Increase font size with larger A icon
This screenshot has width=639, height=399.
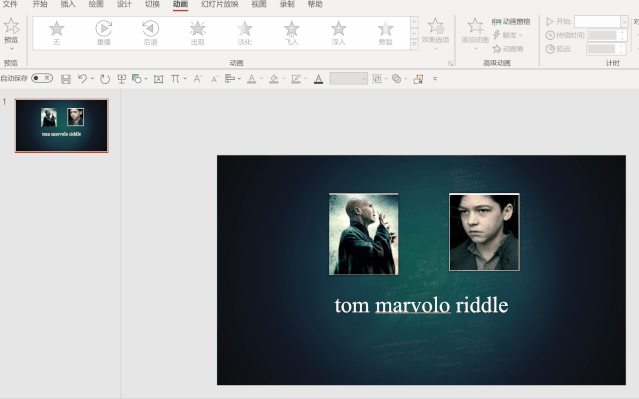click(198, 79)
